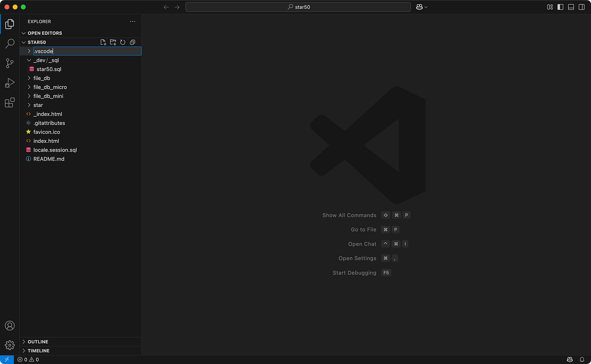Open the Search view in activity bar
591x364 pixels.
pyautogui.click(x=9, y=43)
